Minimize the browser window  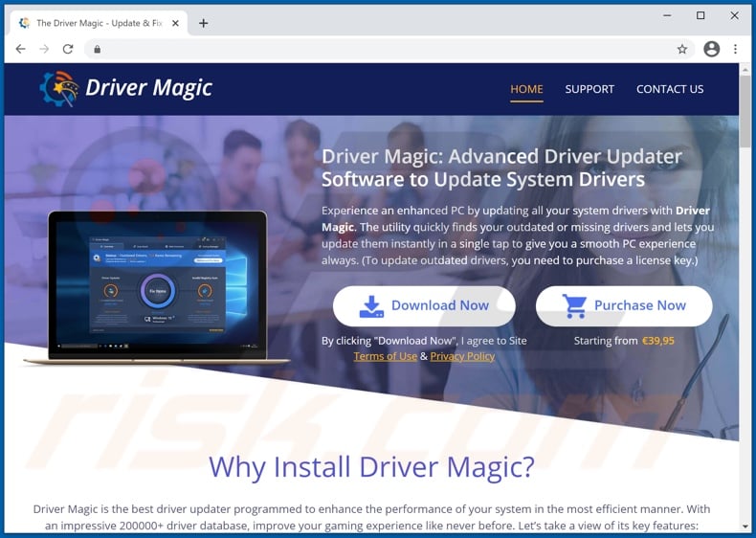(x=667, y=15)
